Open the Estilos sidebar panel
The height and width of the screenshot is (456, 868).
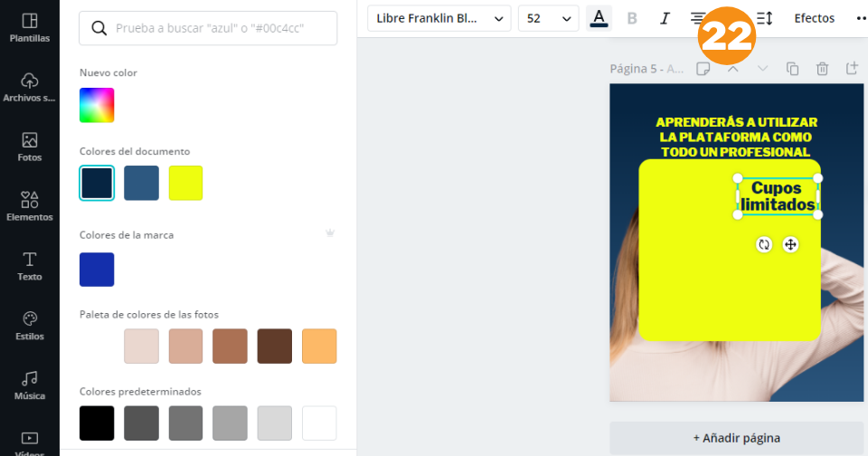(29, 326)
